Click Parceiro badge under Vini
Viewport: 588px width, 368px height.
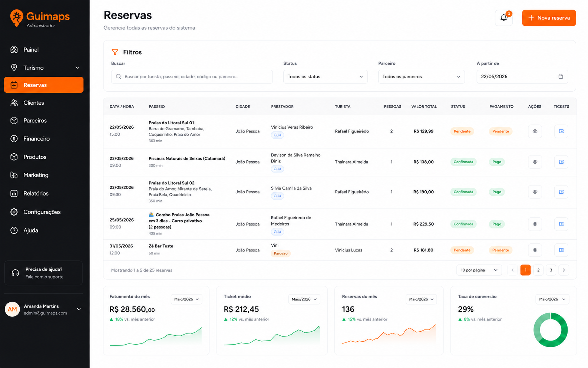(x=281, y=253)
